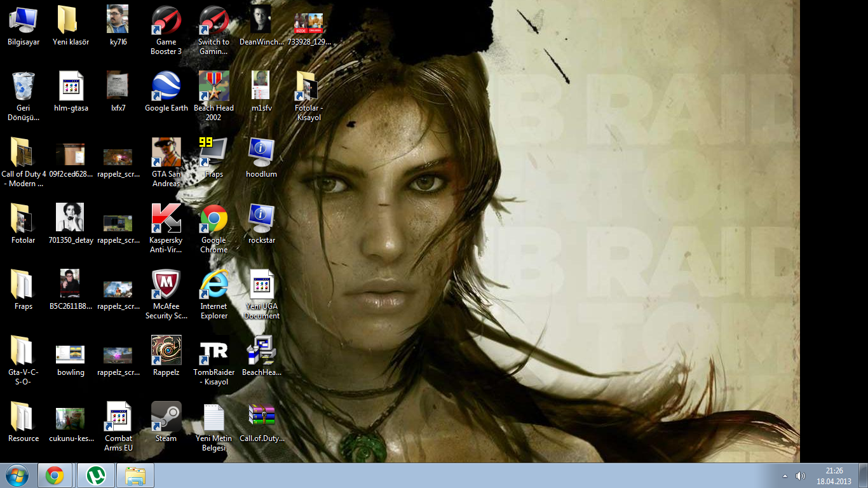This screenshot has width=868, height=488.
Task: Open the Bilgisayar computer icon
Action: pyautogui.click(x=24, y=25)
